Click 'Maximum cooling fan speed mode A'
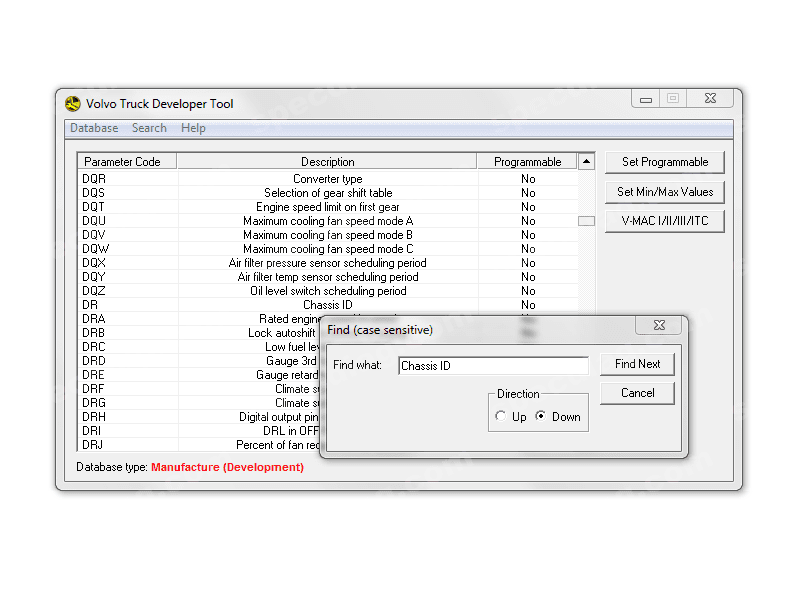The image size is (800, 600). (328, 221)
